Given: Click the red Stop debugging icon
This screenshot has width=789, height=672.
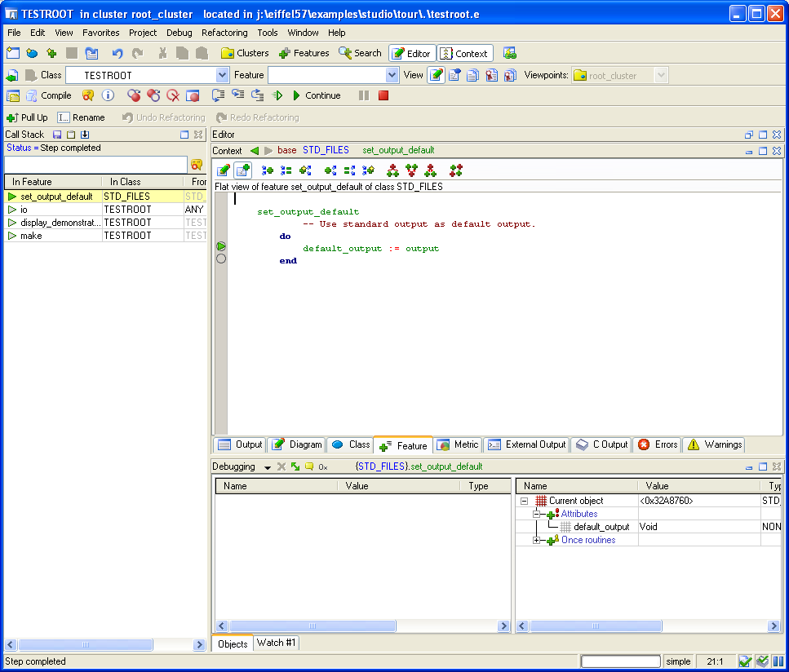Looking at the screenshot, I should coord(383,95).
